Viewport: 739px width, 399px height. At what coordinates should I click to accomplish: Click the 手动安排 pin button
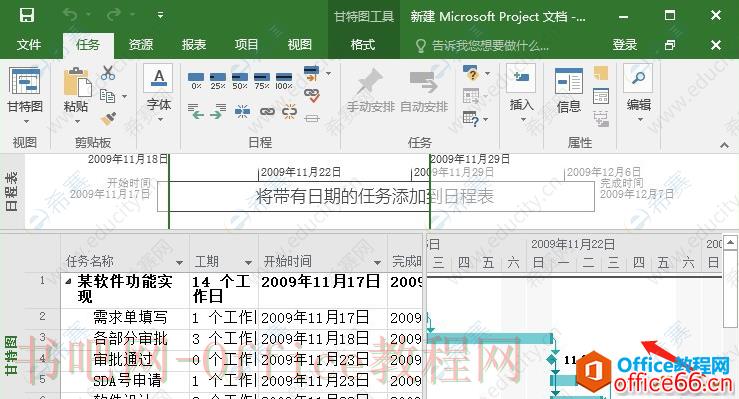tap(370, 90)
